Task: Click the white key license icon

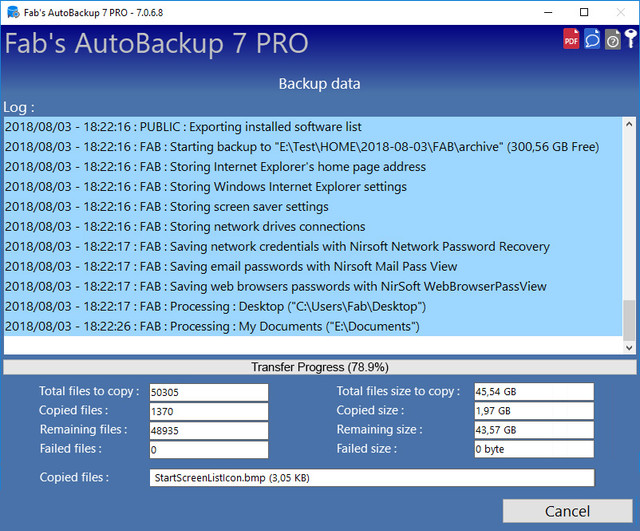Action: 631,39
